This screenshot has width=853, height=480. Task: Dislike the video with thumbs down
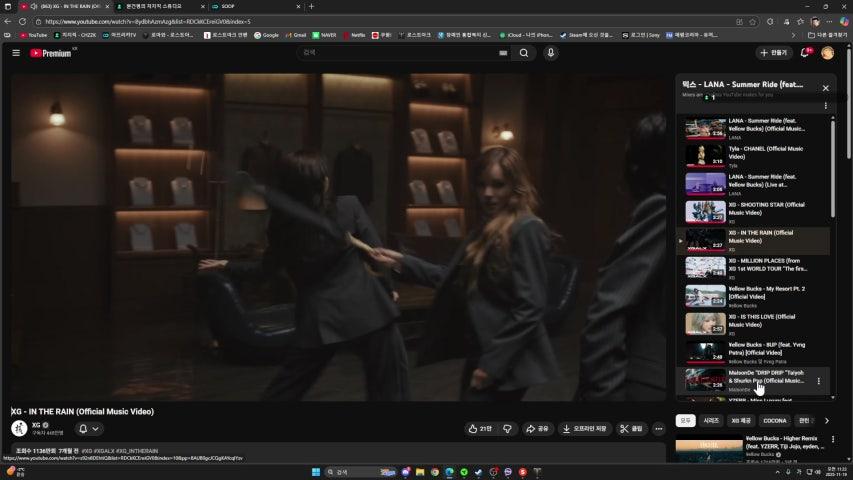coord(507,428)
